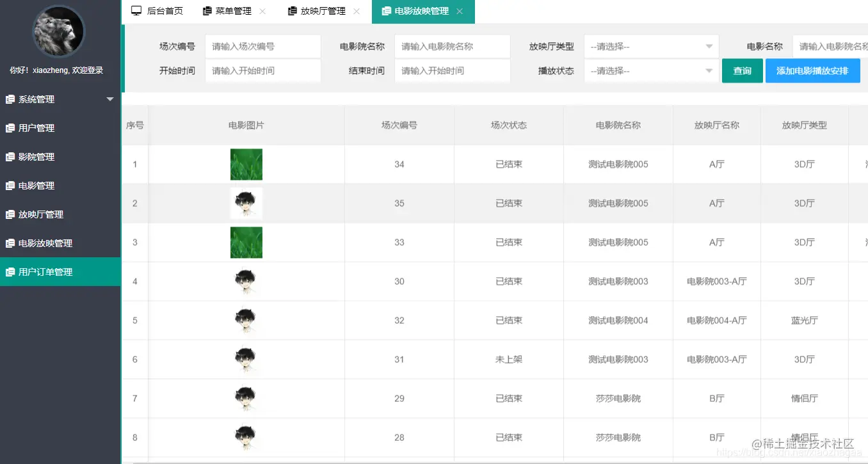Open the 播放状态 dropdown
The width and height of the screenshot is (868, 464).
coord(651,70)
